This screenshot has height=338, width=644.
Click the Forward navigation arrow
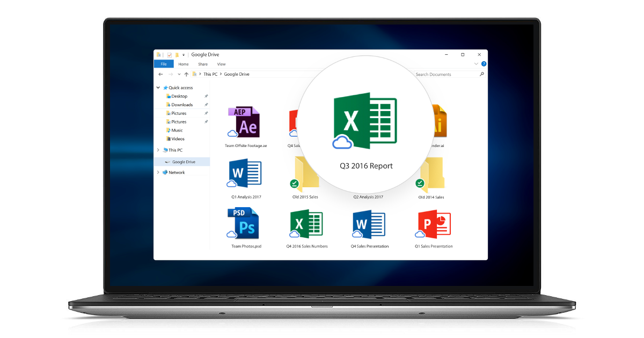click(x=170, y=74)
